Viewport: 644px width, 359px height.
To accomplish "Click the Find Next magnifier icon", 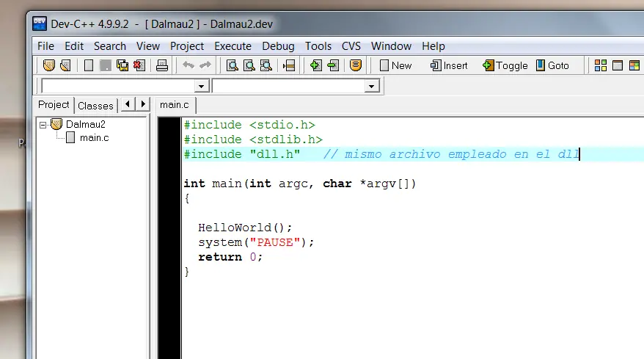I will pyautogui.click(x=266, y=65).
